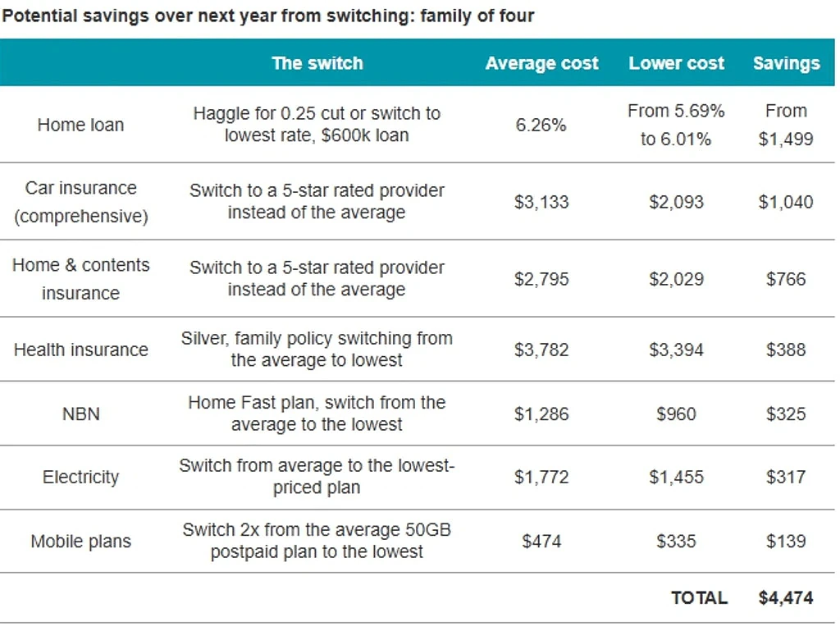Screen dimensions: 840x631
Task: Select the $1,040 car insurance savings cell
Action: pyautogui.click(x=785, y=202)
